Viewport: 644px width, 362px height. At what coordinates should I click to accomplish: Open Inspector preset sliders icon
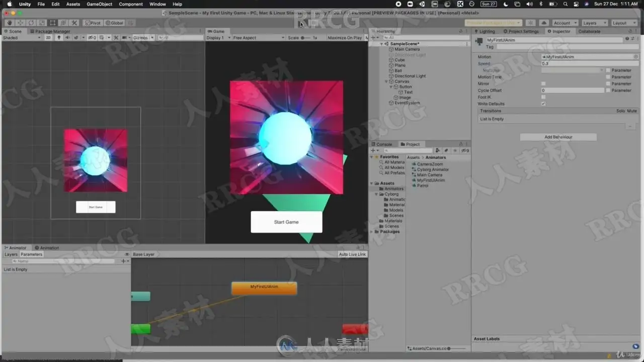632,39
